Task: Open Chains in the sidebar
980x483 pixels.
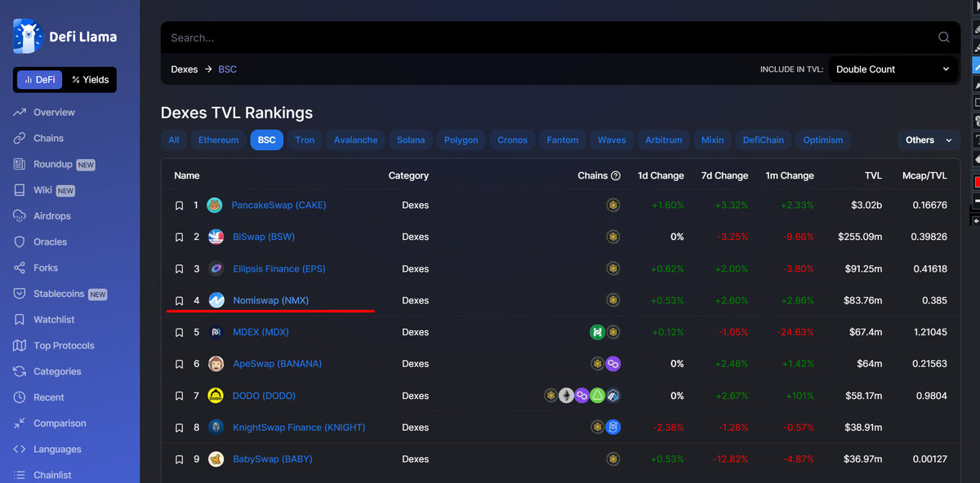Action: click(38, 139)
